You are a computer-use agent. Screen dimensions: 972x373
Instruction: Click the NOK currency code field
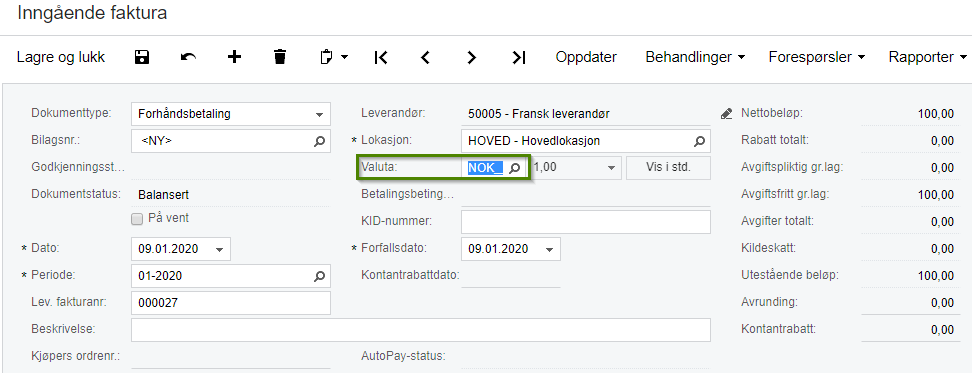[485, 168]
